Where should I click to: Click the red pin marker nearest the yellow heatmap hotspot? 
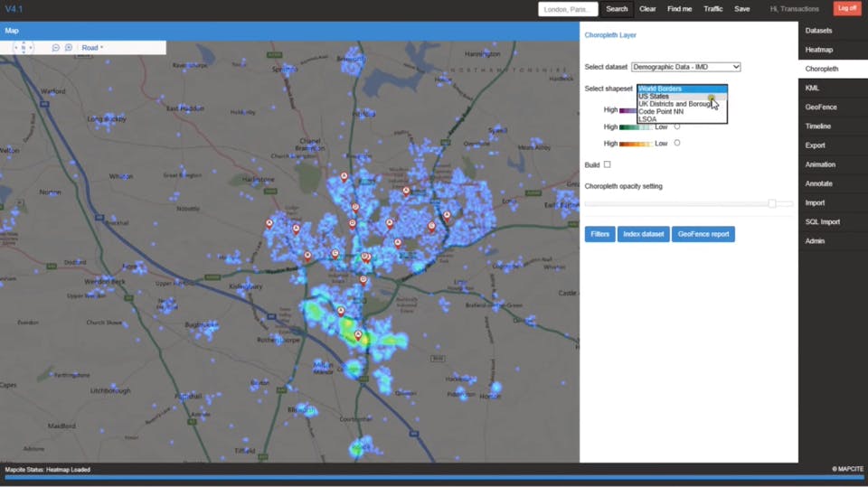[358, 336]
